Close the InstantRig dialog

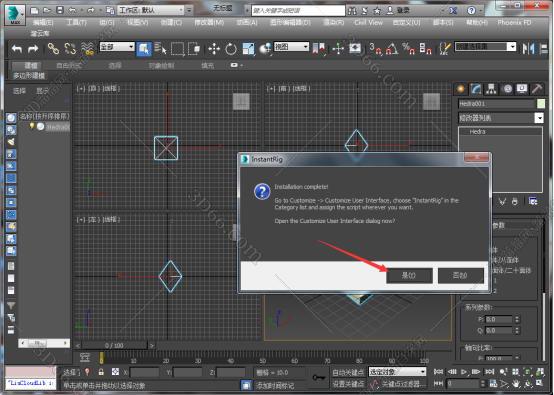pos(476,158)
